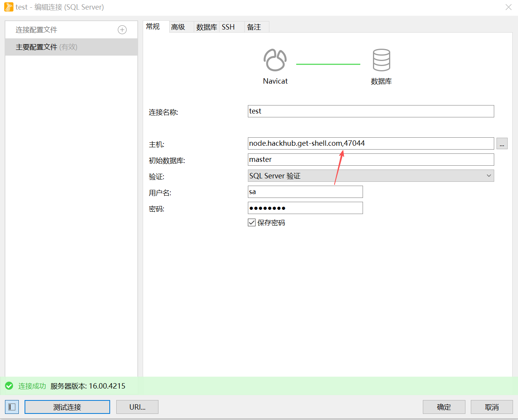
Task: Click the green connection success checkmark icon
Action: click(x=9, y=386)
